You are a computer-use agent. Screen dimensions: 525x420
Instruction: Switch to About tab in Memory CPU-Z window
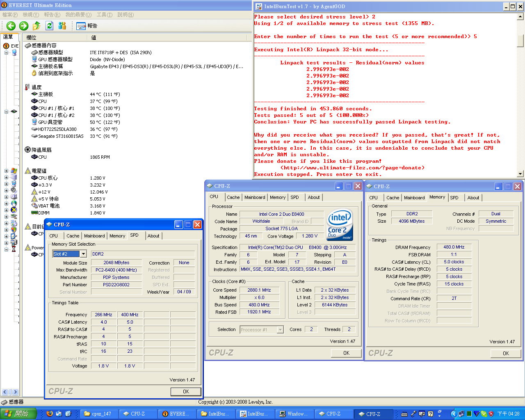click(473, 198)
